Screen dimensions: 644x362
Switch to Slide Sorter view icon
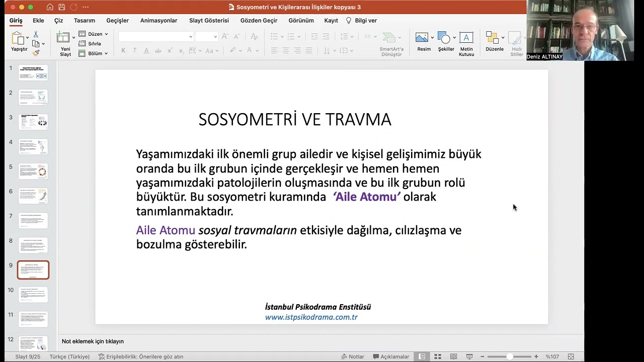coord(438,356)
